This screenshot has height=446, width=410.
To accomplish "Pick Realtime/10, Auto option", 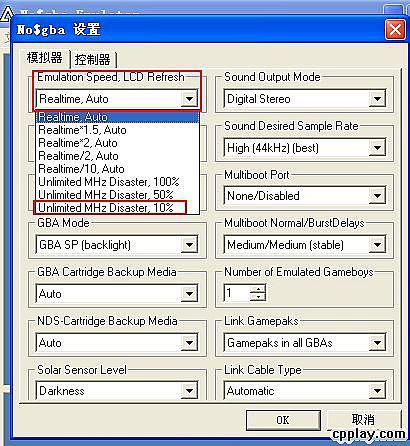I will pos(117,169).
